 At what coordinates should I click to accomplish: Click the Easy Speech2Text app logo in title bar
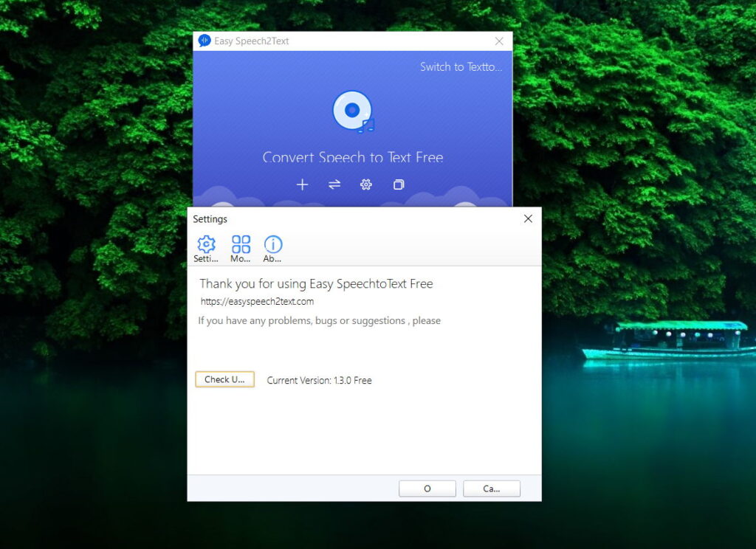(x=205, y=41)
